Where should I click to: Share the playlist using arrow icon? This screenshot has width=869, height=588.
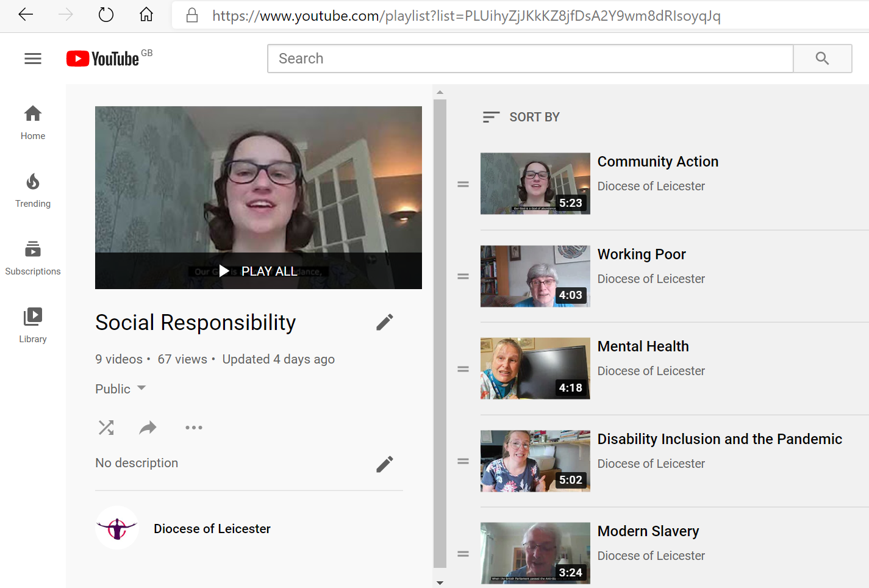(148, 428)
